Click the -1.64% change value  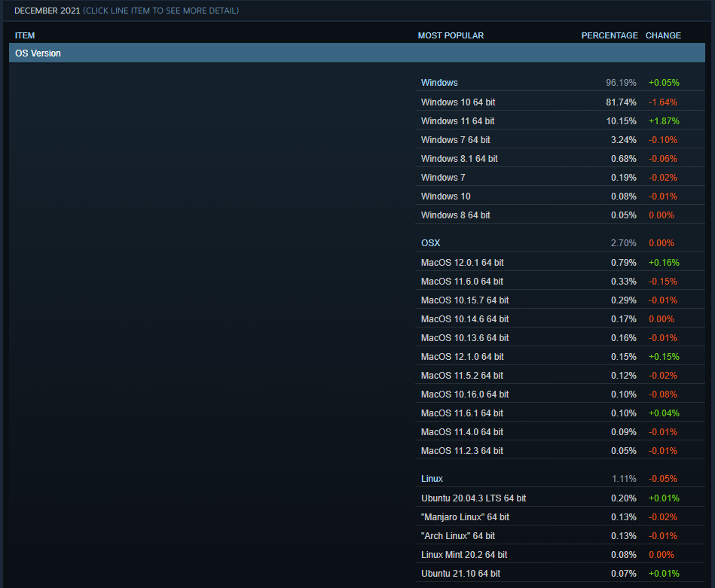coord(663,102)
